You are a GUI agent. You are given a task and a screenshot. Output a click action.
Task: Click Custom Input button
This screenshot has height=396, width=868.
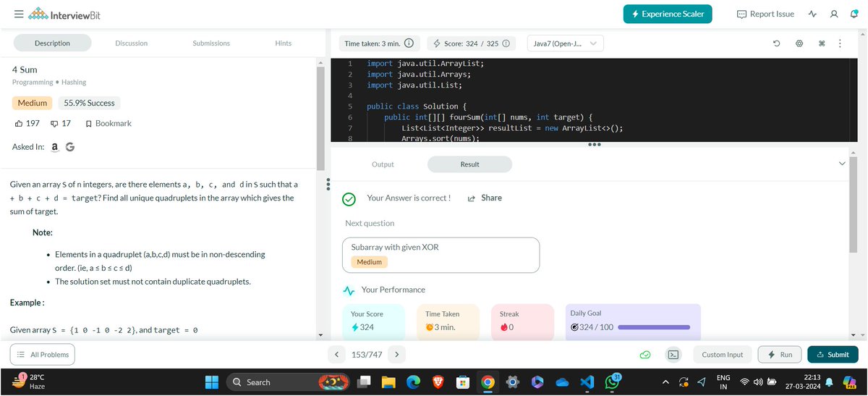tap(723, 355)
